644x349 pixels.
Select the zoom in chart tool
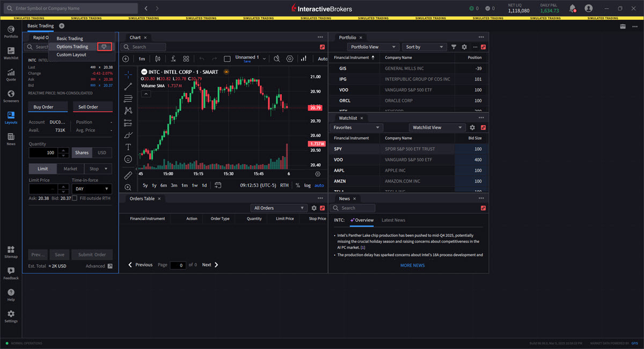tap(128, 187)
